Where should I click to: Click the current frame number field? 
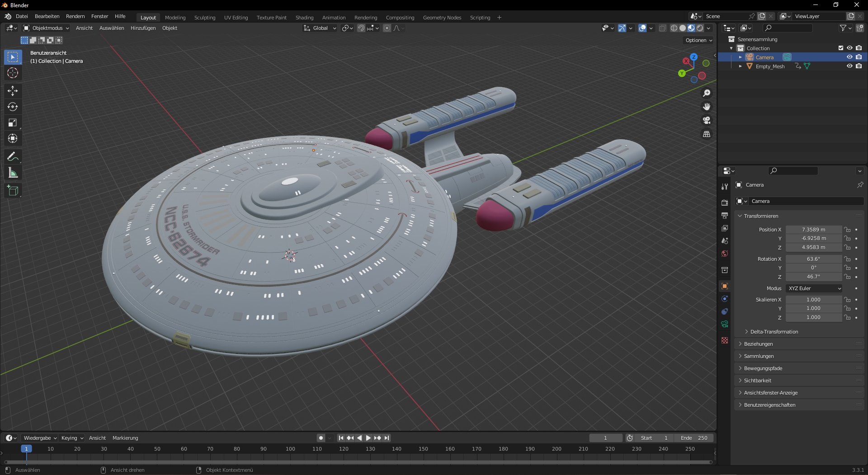(x=605, y=438)
